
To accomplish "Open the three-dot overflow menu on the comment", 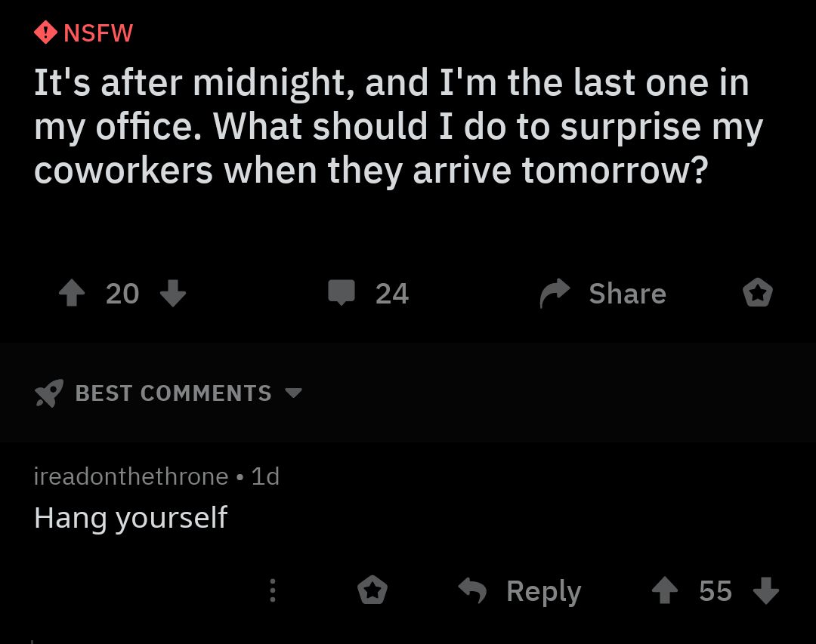I will coord(273,591).
